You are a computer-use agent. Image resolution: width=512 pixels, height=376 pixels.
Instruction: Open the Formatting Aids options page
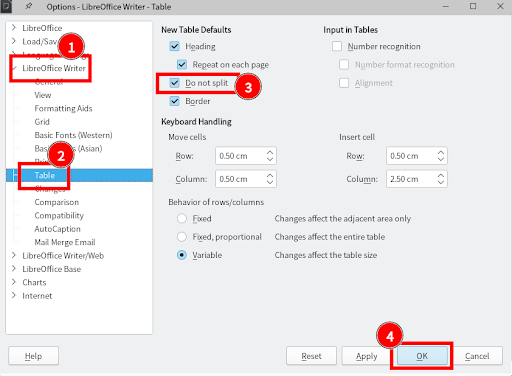click(x=63, y=108)
